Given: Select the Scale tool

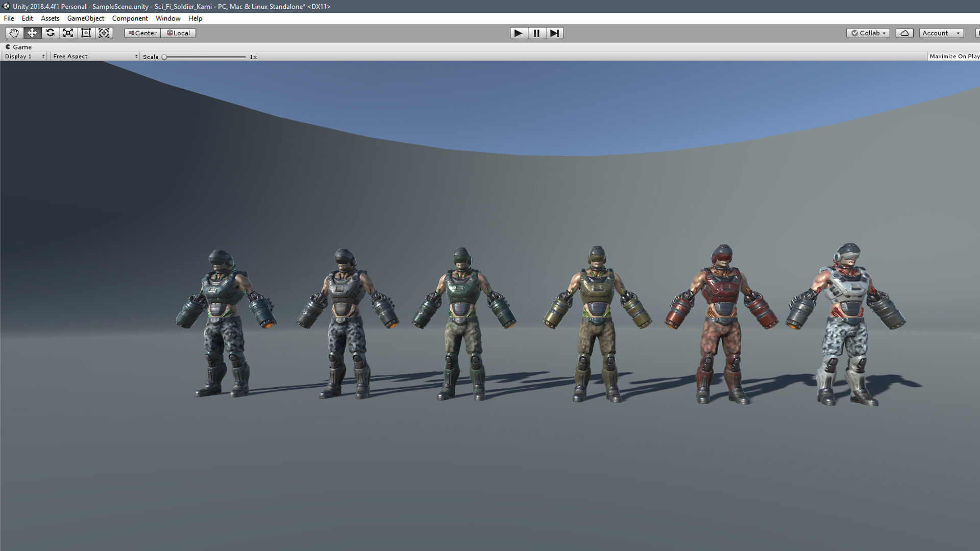Looking at the screenshot, I should 68,33.
